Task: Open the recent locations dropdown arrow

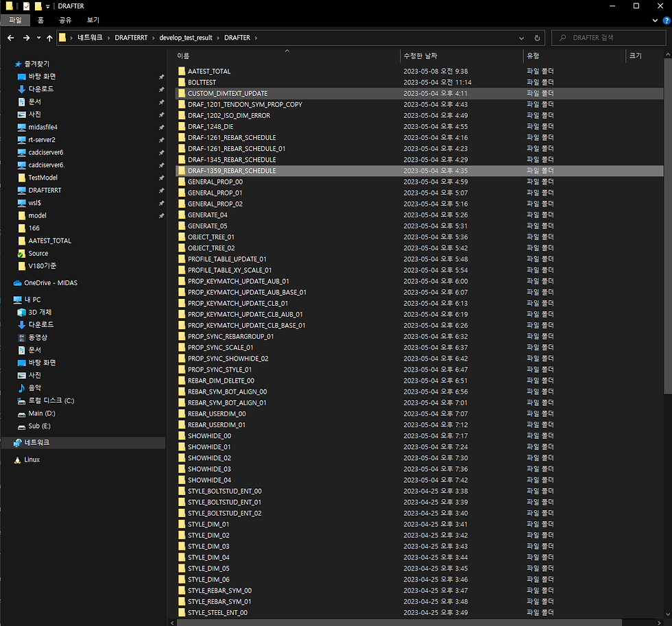Action: [38, 38]
